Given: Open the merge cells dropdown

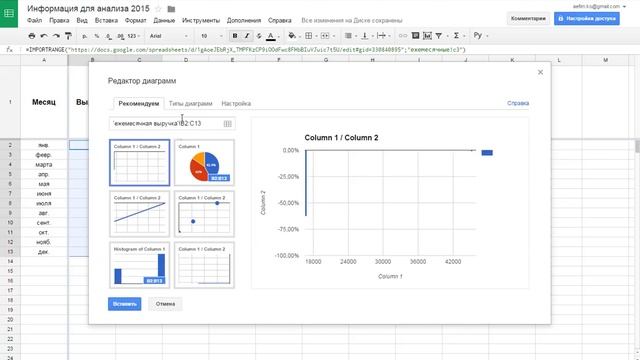Looking at the screenshot, I should point(327,36).
